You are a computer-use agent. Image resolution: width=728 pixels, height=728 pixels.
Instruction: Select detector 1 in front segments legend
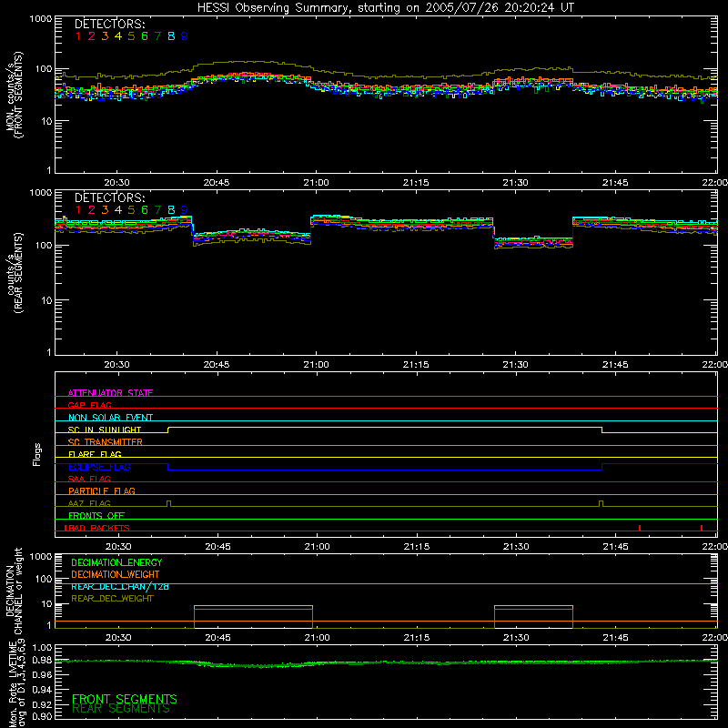pos(78,36)
